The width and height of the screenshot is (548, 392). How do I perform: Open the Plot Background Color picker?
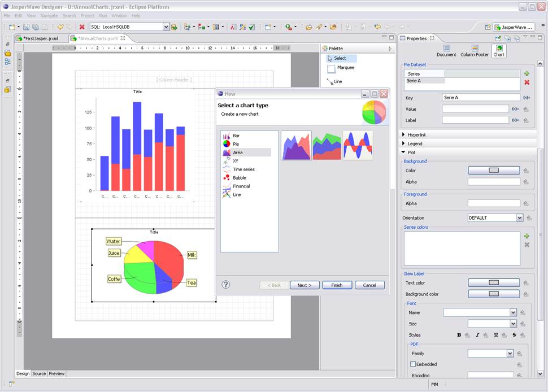coord(494,171)
